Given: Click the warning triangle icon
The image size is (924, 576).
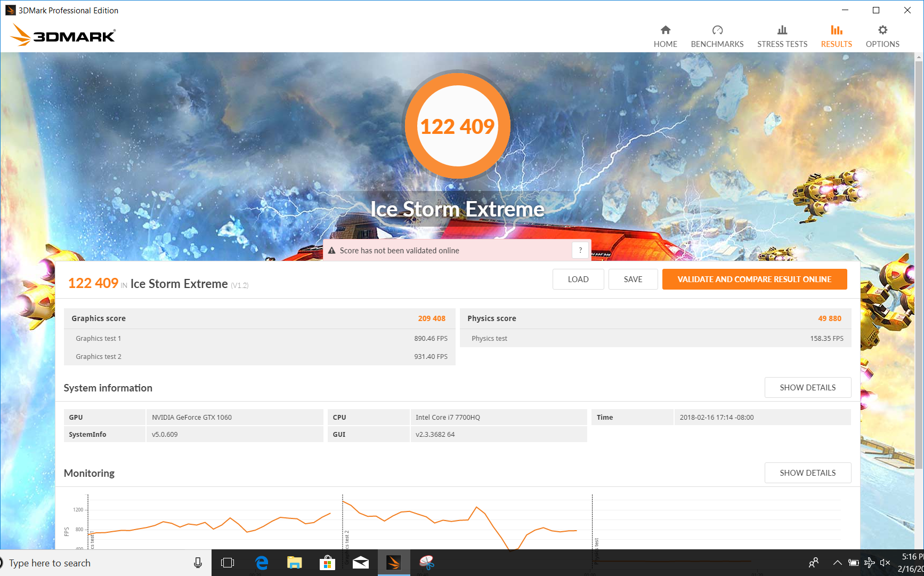Looking at the screenshot, I should point(331,251).
